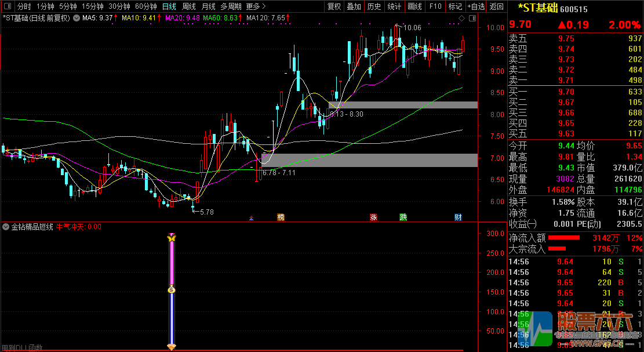Click the blue 财 marker icon
Screen dimensions: 644x352
coord(458,217)
